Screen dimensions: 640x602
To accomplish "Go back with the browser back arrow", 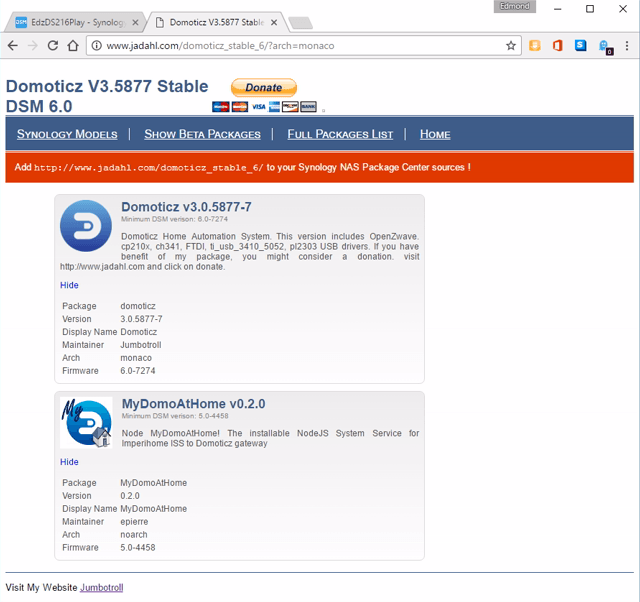I will click(13, 45).
